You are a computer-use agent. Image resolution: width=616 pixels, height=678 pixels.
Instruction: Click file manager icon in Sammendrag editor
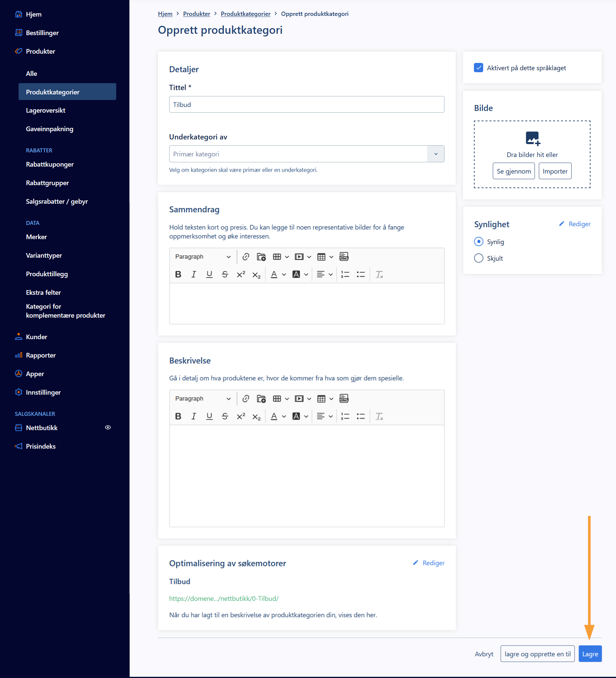point(261,257)
